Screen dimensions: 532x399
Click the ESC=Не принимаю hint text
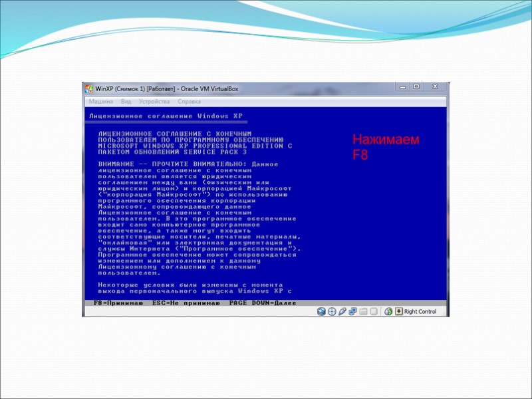(186, 303)
